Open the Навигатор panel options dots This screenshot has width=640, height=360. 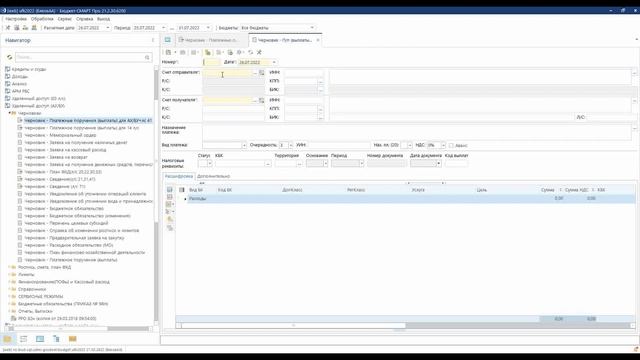coord(153,40)
